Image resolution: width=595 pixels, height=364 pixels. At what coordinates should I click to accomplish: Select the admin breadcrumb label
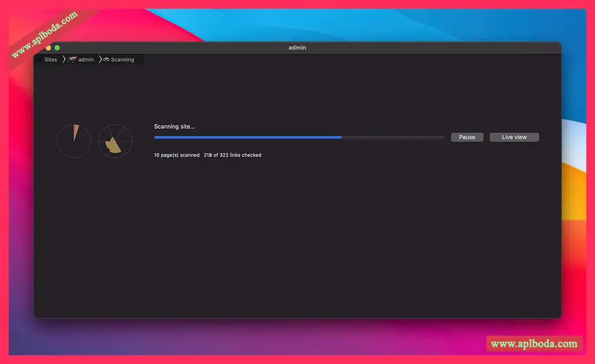(x=86, y=60)
